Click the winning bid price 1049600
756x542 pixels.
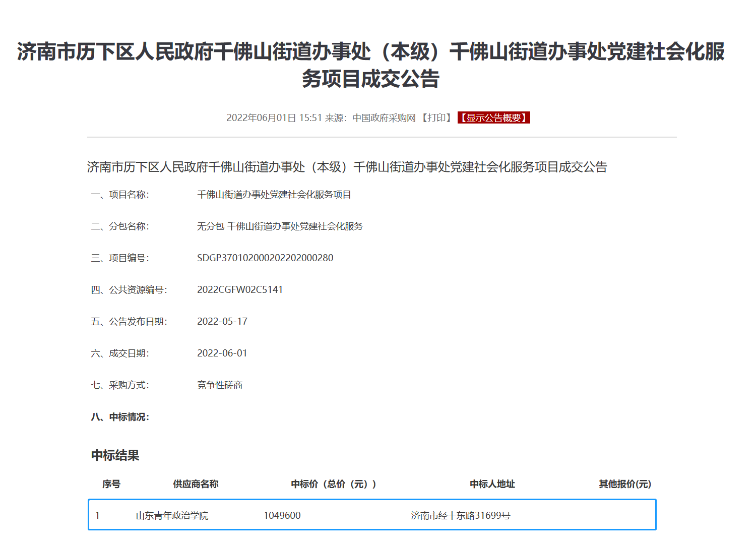point(282,515)
